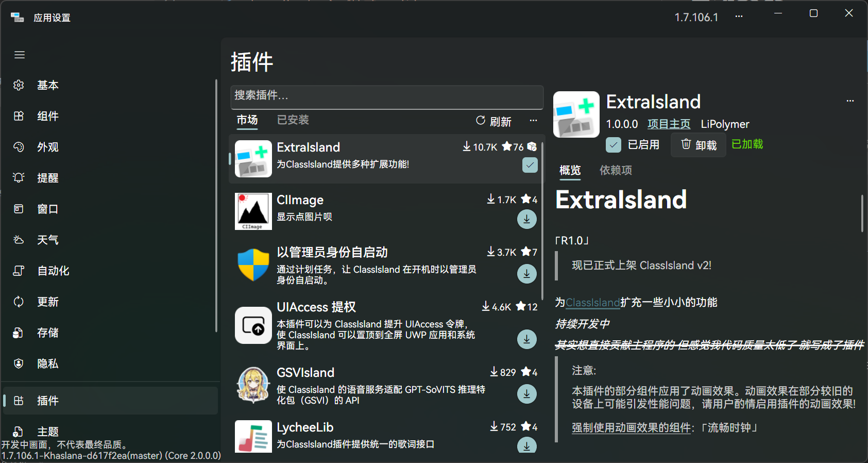Download the CIImage plugin
Viewport: 868px width, 463px height.
[x=526, y=219]
